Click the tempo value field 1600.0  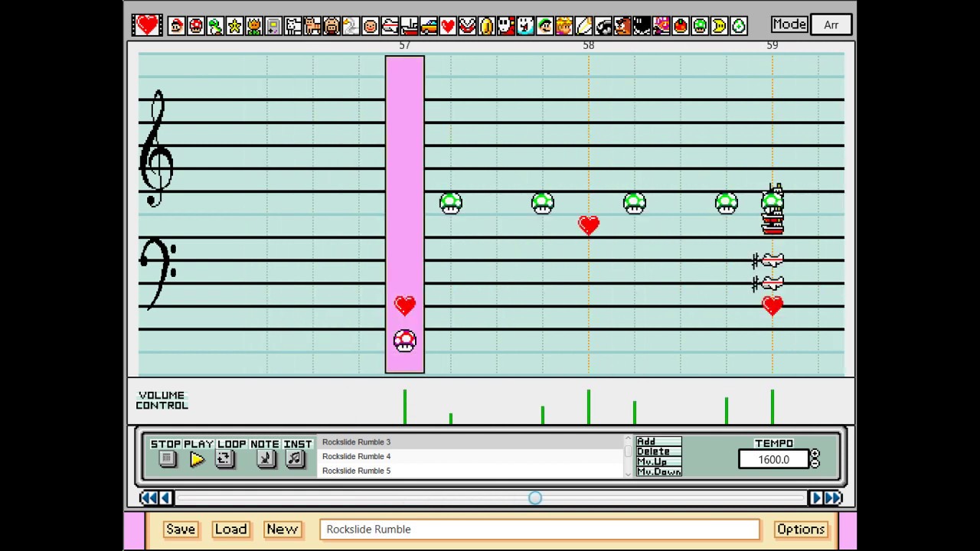point(773,460)
